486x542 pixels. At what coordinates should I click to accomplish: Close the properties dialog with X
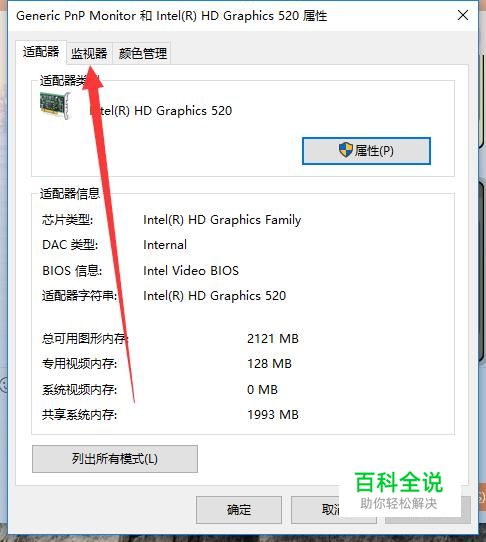click(x=463, y=15)
